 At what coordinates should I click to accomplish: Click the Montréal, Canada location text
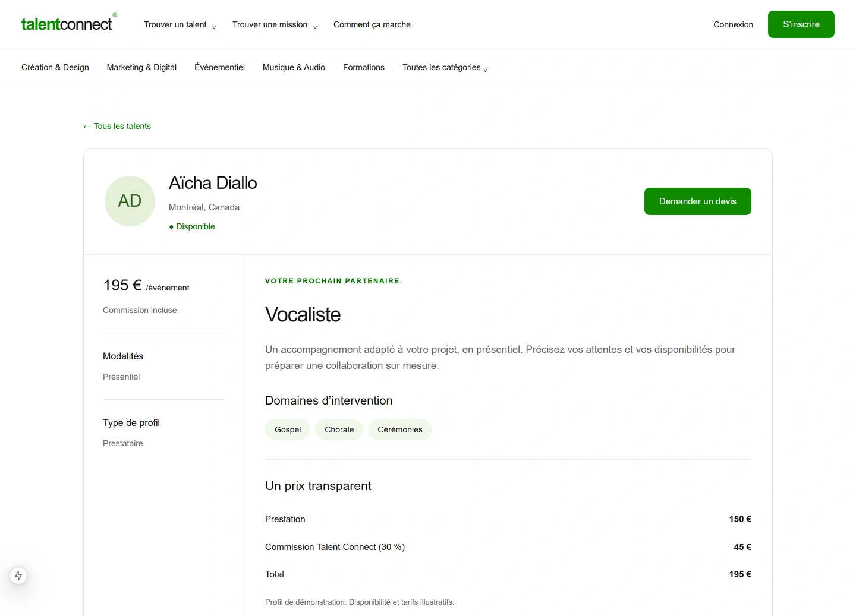click(x=204, y=207)
